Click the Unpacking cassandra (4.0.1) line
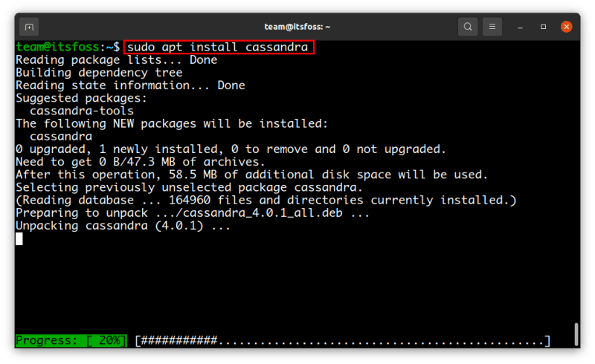The image size is (595, 364). tap(123, 226)
